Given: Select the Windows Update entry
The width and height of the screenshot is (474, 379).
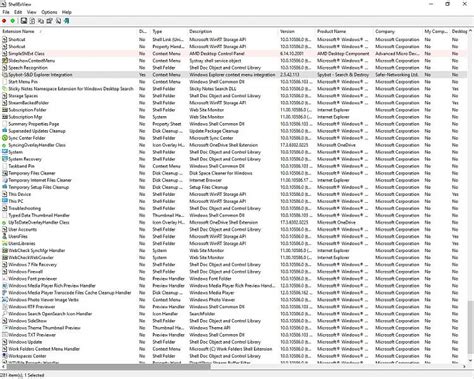Looking at the screenshot, I should (25, 342).
